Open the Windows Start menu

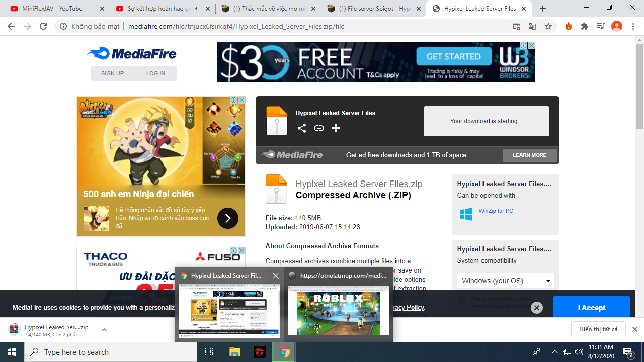coord(12,352)
